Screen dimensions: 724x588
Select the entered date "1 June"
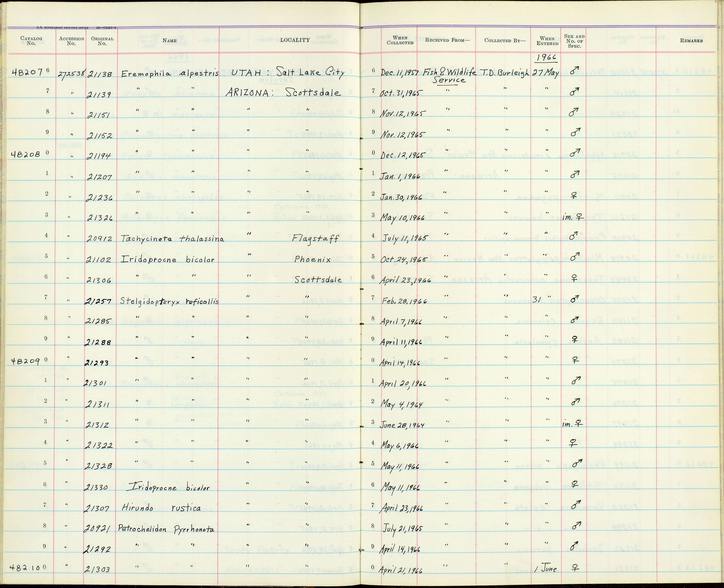pyautogui.click(x=545, y=569)
